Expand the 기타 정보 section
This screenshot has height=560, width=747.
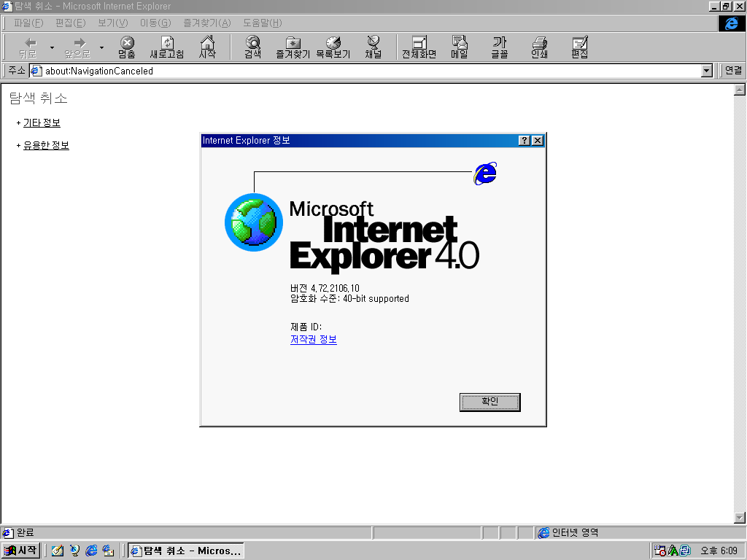tap(42, 122)
